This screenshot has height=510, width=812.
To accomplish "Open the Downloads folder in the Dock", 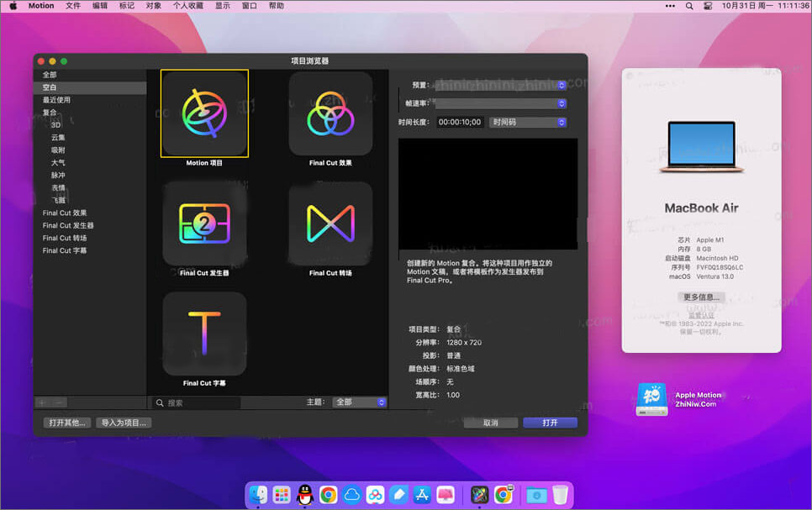I will 536,495.
